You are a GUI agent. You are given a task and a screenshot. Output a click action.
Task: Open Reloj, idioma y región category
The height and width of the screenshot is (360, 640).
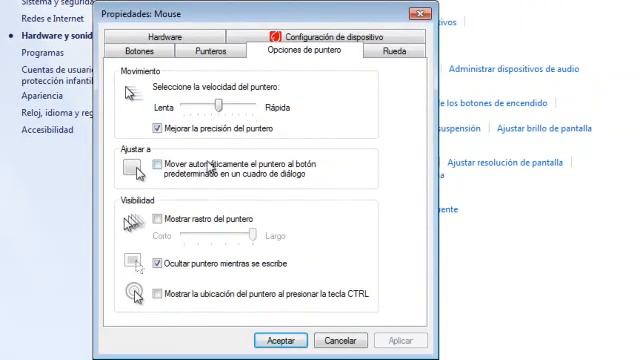pos(57,113)
